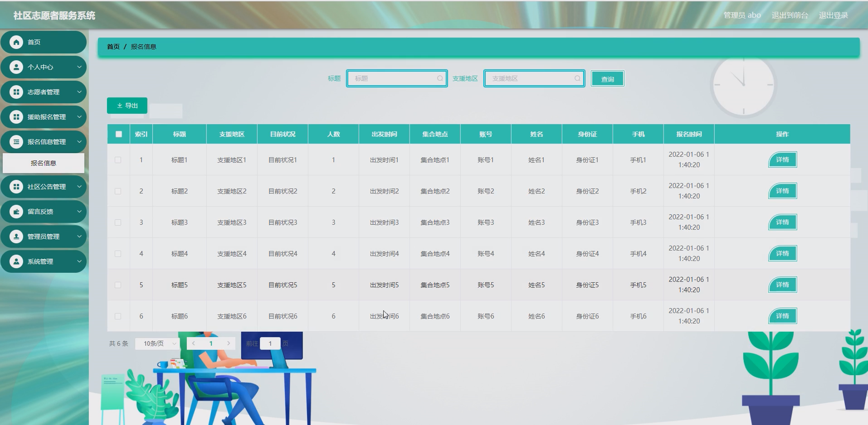Check the row 标题2 checkbox
Screen dimensions: 868x425
coord(118,191)
